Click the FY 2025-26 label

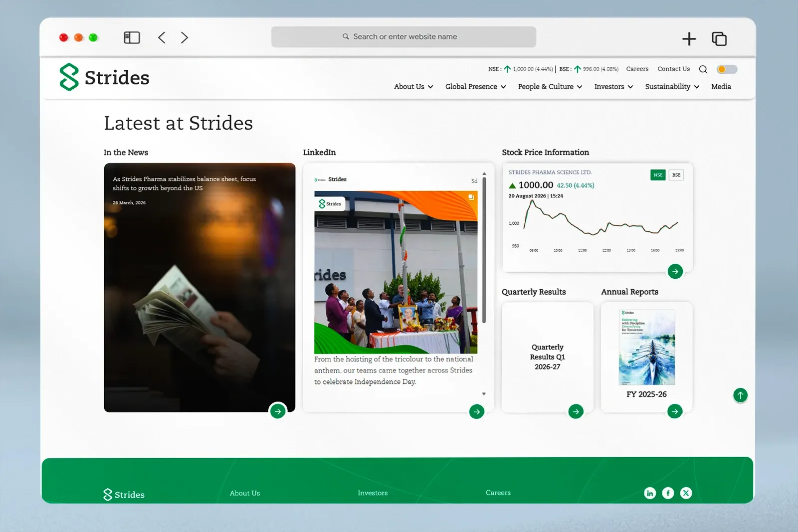point(646,394)
